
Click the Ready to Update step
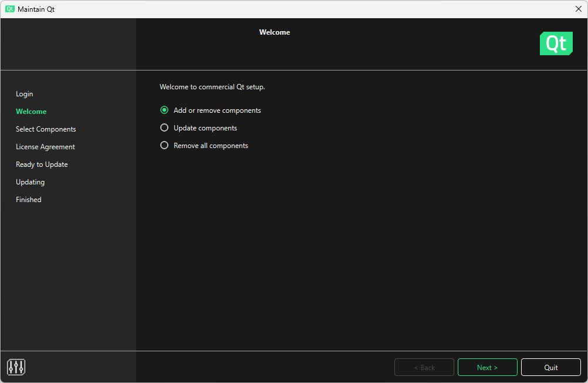[x=42, y=164]
